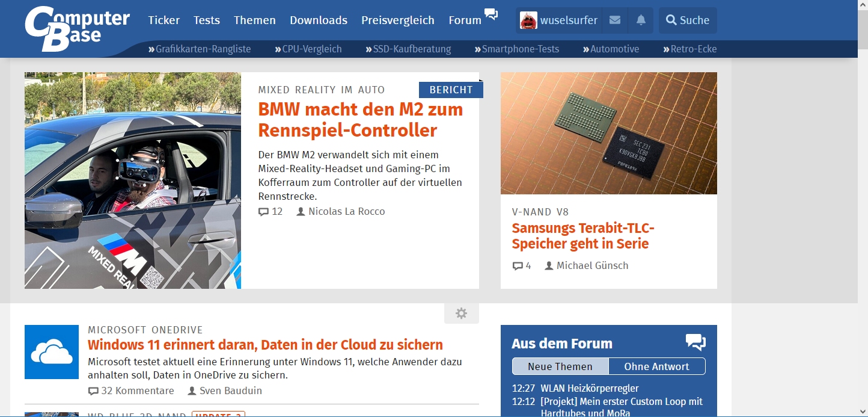Open the Themen menu

pos(255,20)
